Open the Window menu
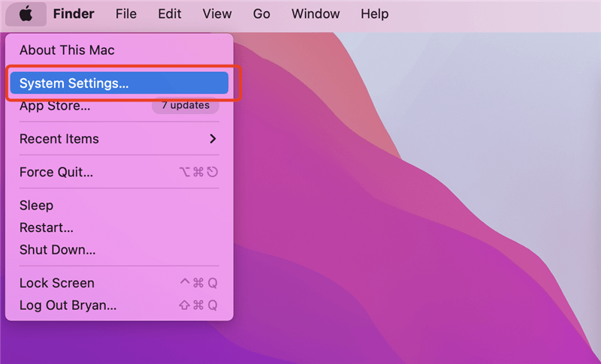Screen dimensions: 601x364 coord(316,14)
